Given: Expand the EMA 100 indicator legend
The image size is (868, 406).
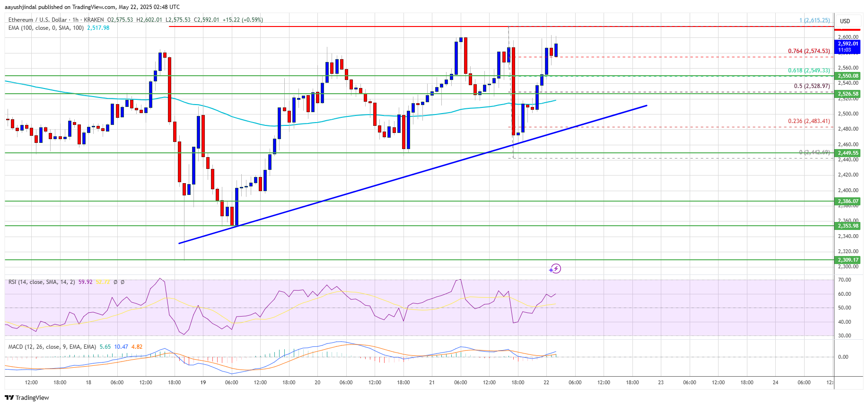Looking at the screenshot, I should (x=46, y=28).
